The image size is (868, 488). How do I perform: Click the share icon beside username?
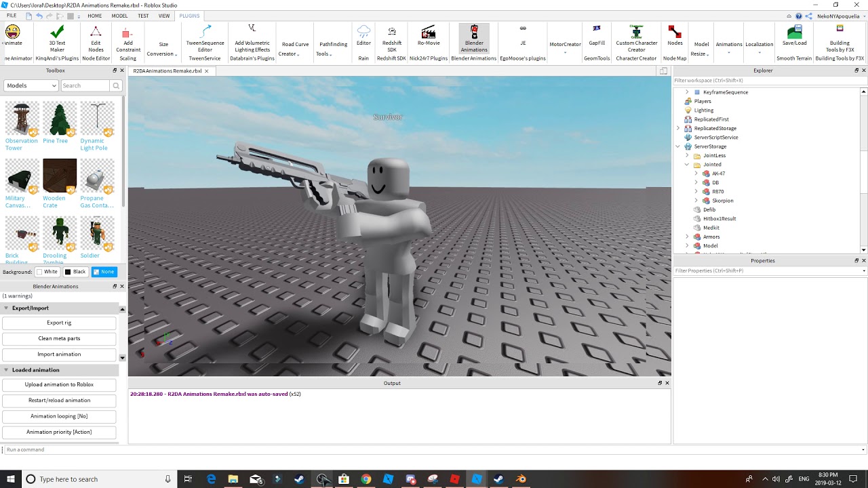pyautogui.click(x=809, y=16)
